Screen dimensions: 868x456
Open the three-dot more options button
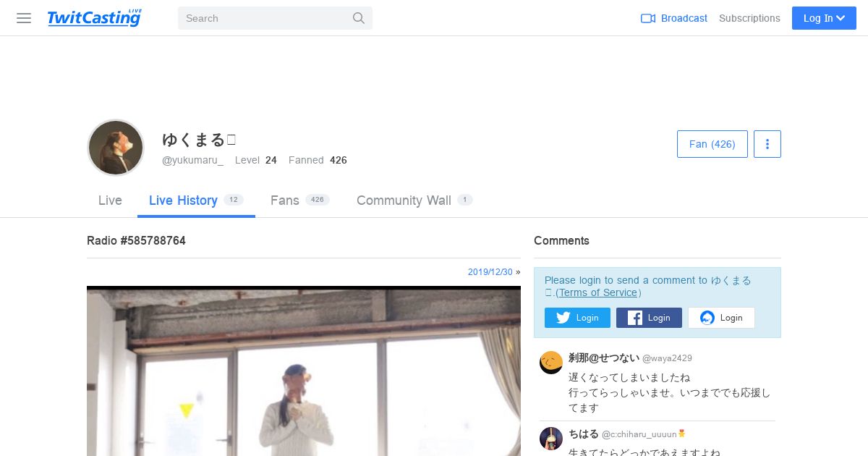pyautogui.click(x=767, y=144)
